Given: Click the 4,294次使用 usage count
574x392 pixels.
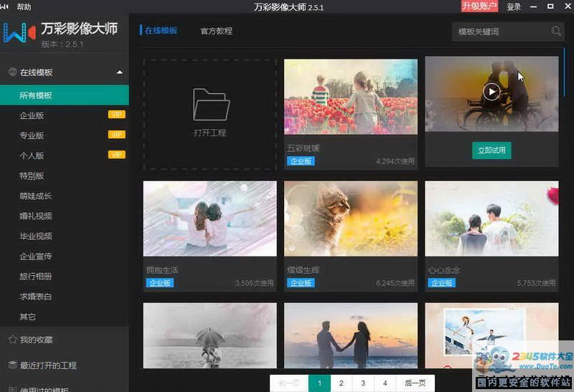Looking at the screenshot, I should point(395,161).
